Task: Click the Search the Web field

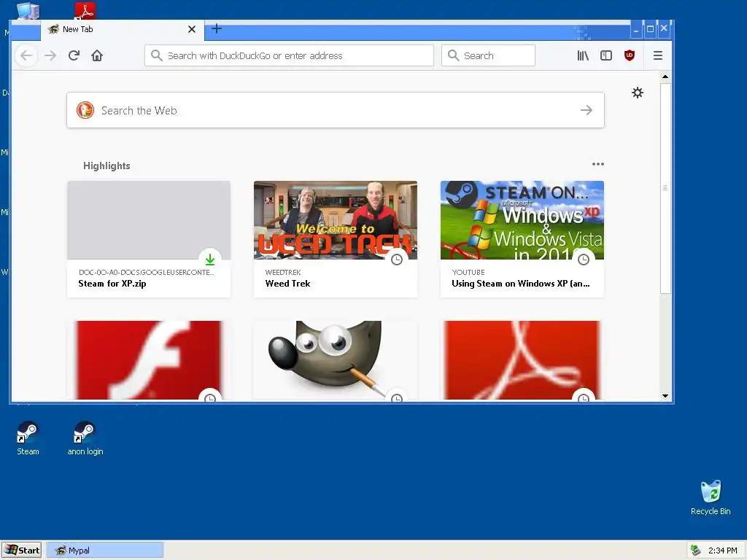Action: point(336,111)
